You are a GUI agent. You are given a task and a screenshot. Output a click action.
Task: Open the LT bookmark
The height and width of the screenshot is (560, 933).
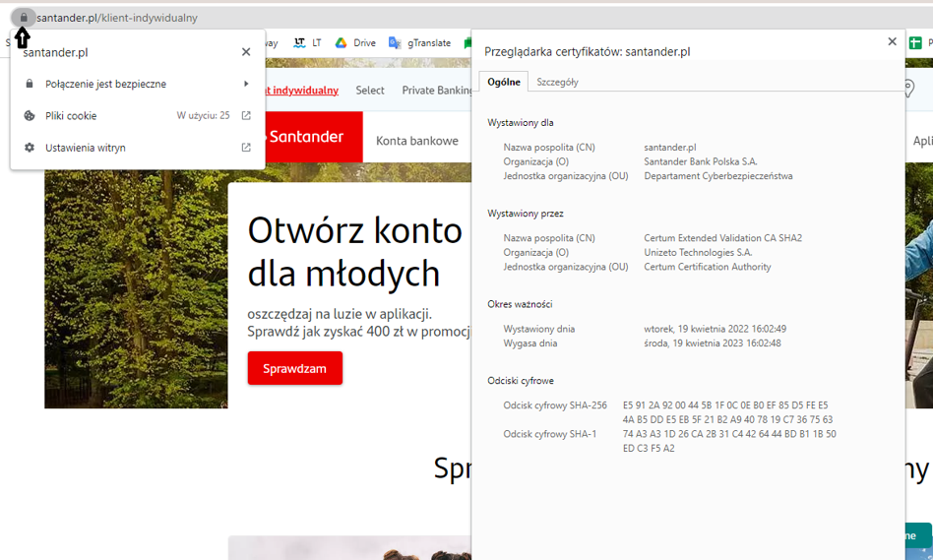click(307, 43)
